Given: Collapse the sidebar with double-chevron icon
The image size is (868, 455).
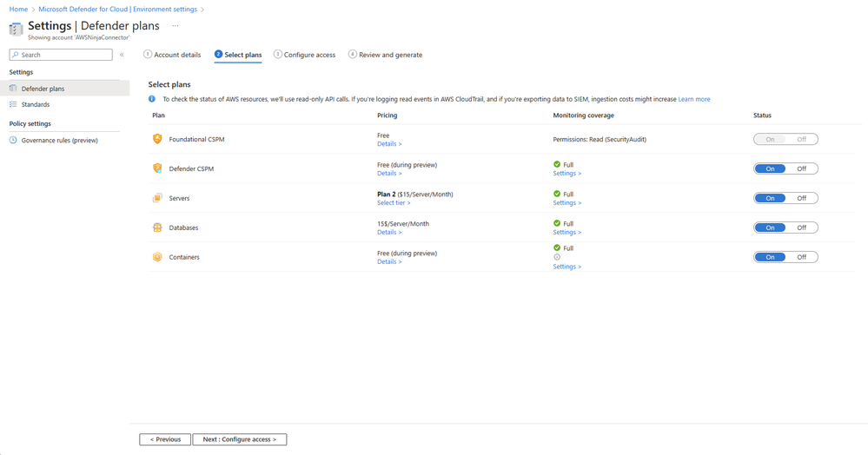Looking at the screenshot, I should click(x=122, y=55).
